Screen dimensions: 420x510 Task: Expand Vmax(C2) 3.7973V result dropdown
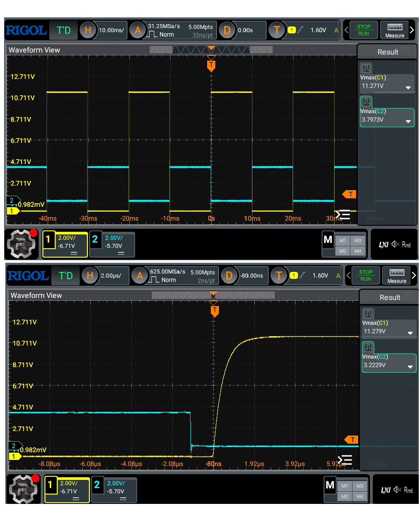tap(408, 121)
